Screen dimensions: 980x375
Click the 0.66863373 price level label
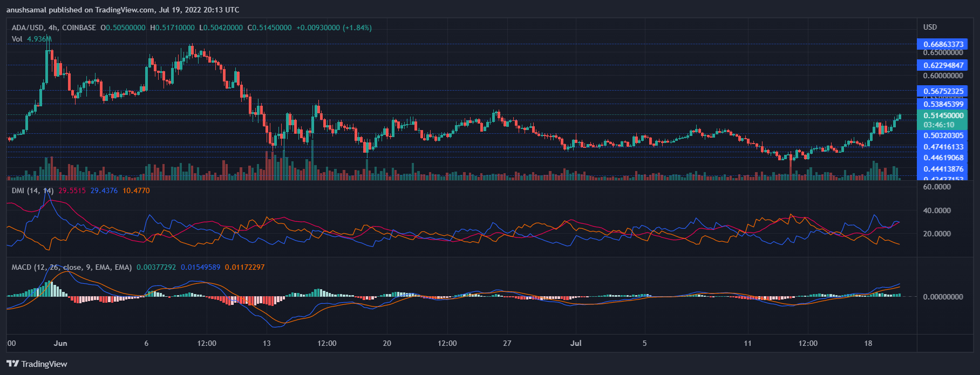[943, 44]
